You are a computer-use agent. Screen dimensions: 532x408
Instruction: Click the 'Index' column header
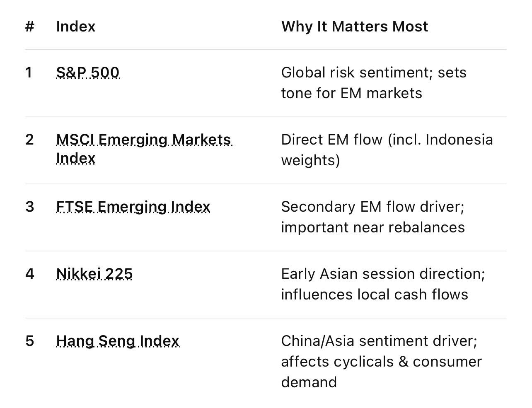75,27
